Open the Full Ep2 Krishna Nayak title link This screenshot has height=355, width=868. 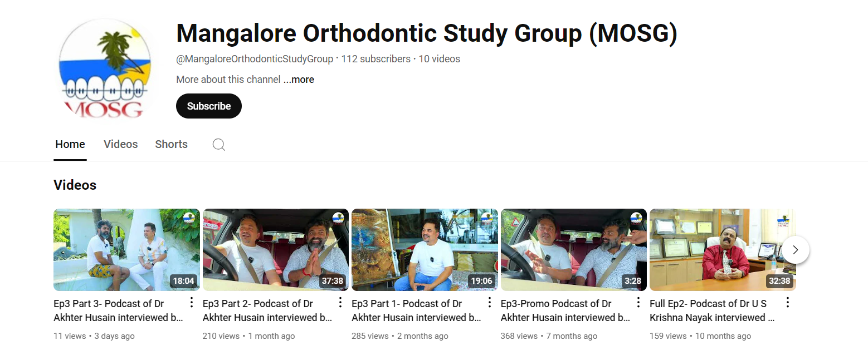712,310
